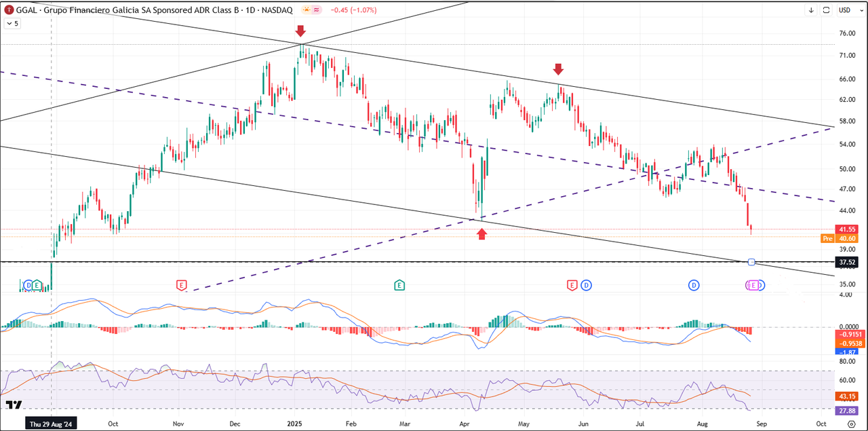Click the dividend marker at start of June
The width and height of the screenshot is (868, 431).
click(586, 285)
